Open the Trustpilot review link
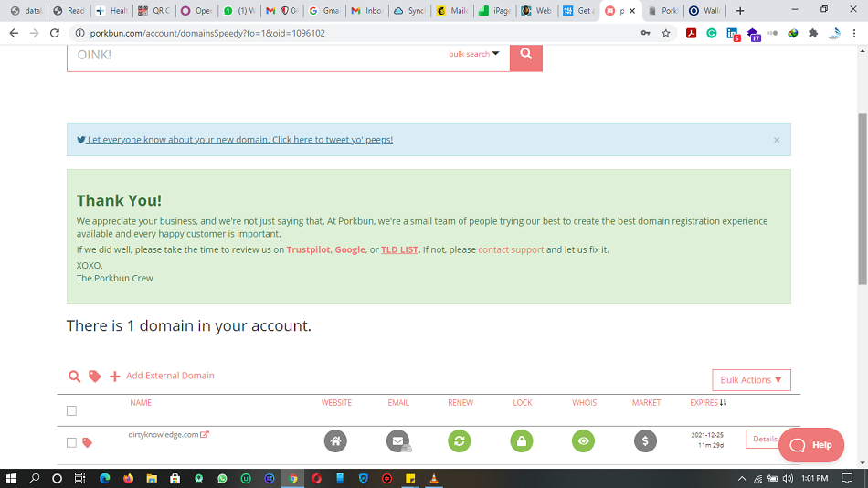 [x=308, y=249]
